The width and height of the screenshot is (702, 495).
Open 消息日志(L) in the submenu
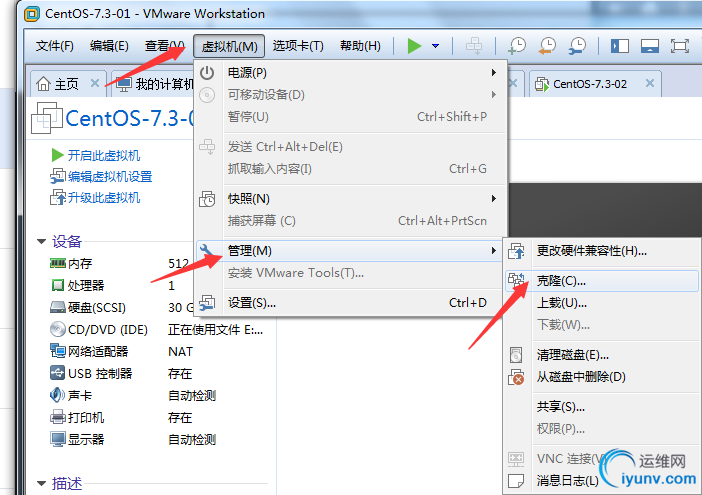pyautogui.click(x=567, y=481)
